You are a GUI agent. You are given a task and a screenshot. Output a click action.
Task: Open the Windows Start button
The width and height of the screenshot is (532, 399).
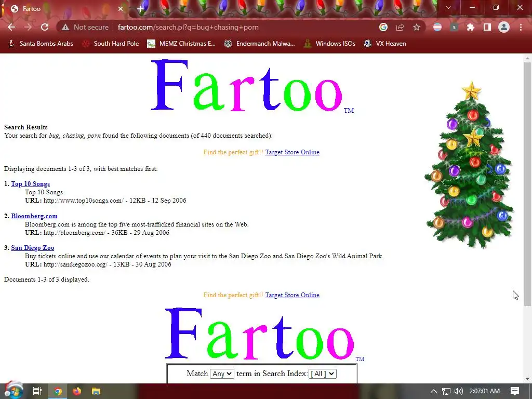tap(14, 391)
